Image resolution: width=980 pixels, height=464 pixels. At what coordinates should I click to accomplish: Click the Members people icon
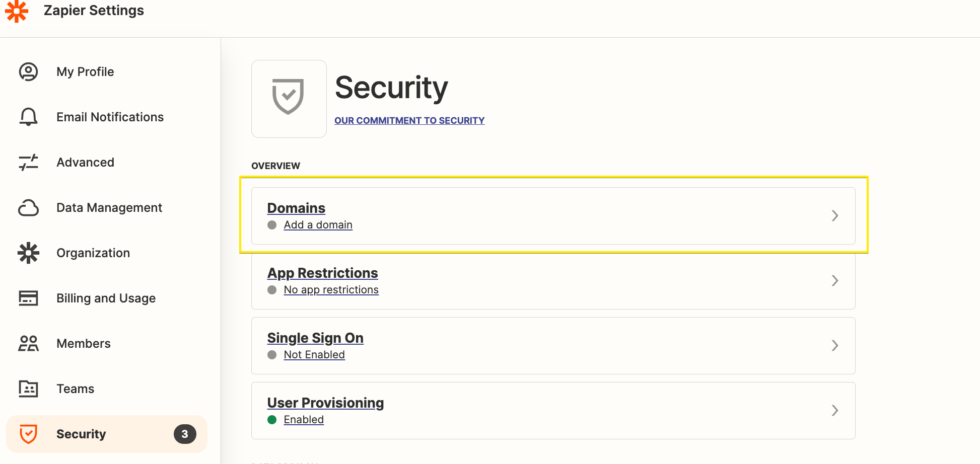tap(28, 344)
